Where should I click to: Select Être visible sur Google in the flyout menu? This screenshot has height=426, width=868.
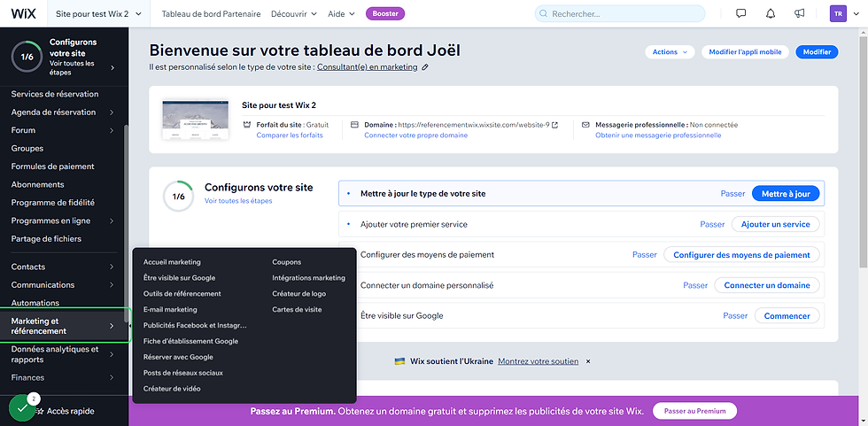(x=179, y=278)
